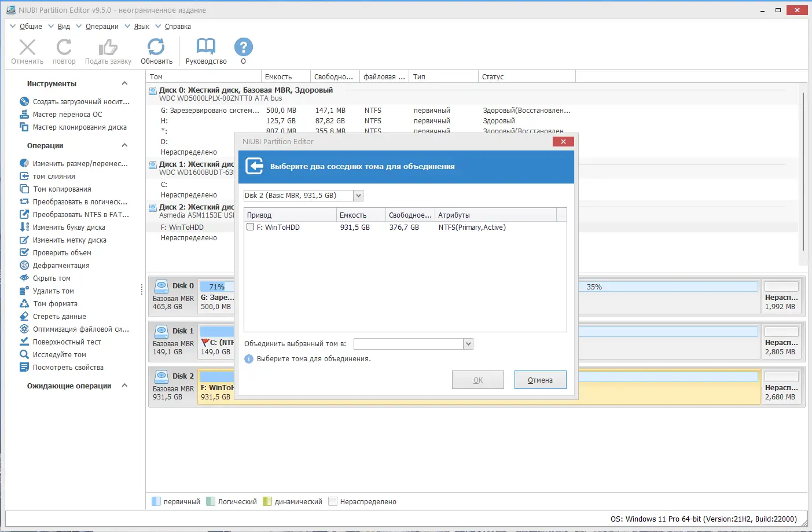This screenshot has width=812, height=532.
Task: Start Мастер клонирования диска icon
Action: [x=24, y=127]
